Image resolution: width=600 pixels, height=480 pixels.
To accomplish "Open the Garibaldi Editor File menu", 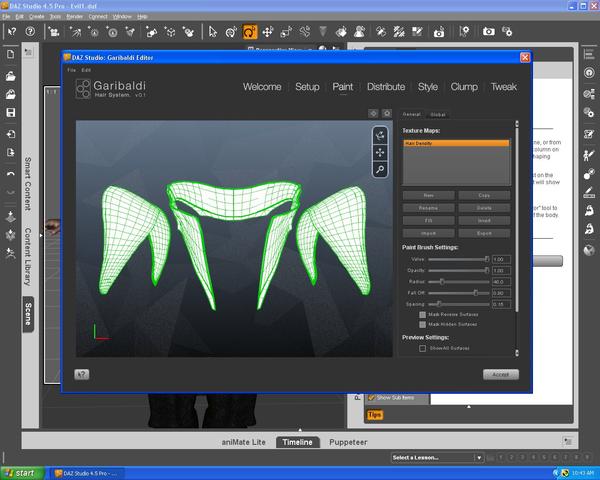I will pos(72,70).
